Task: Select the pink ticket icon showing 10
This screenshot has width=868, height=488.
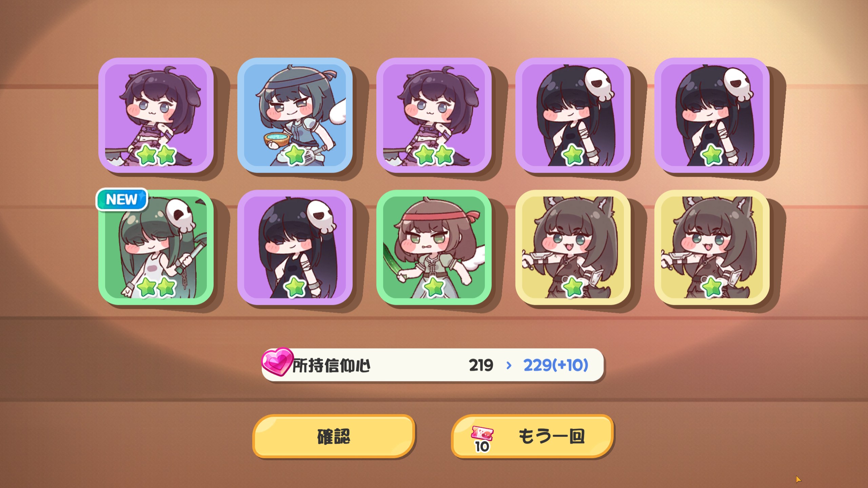Action: point(482,439)
